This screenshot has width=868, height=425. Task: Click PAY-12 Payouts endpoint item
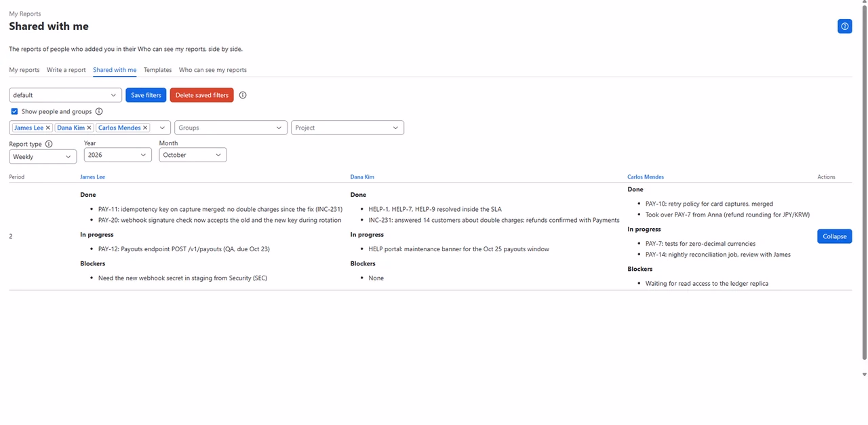click(x=184, y=249)
